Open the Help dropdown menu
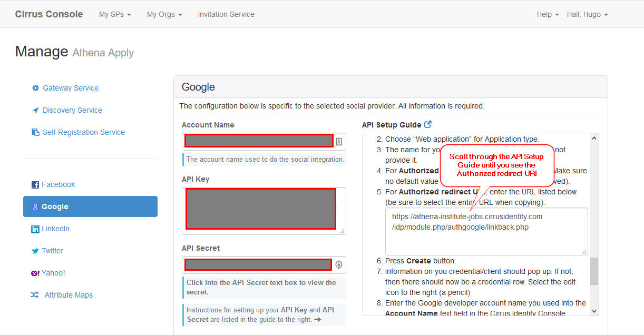The image size is (644, 335). tap(548, 14)
